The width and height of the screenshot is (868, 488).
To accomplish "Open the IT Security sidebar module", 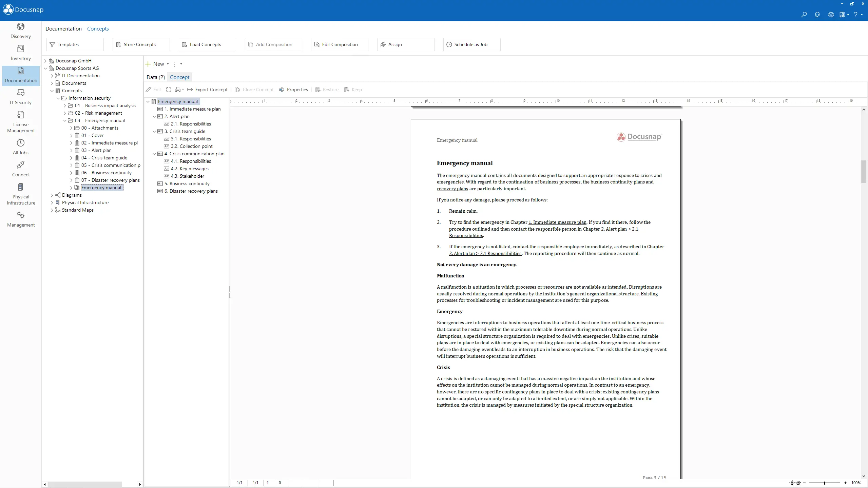I will tap(21, 97).
